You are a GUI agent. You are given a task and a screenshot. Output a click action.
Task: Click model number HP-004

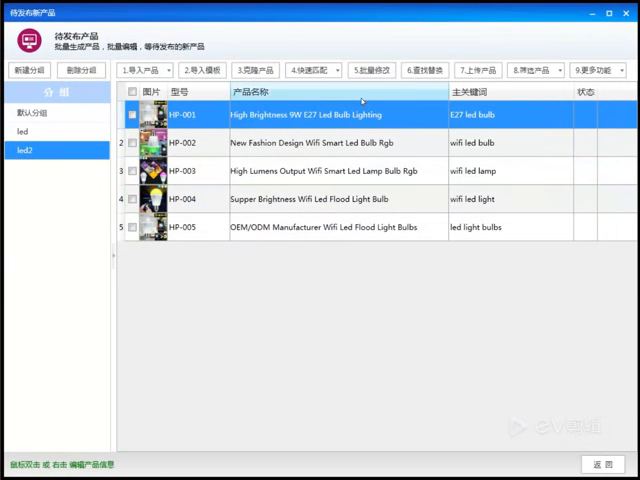(x=182, y=199)
